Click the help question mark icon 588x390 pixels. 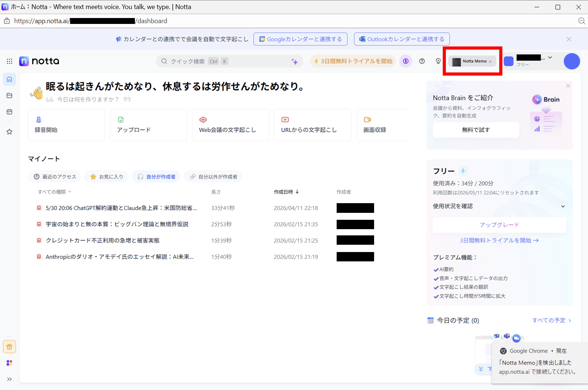tap(422, 61)
